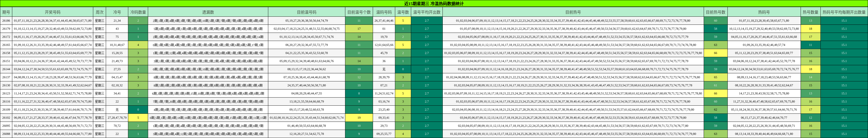Select the '温码号码' column header
Viewport: 868px width, 138px height.
pyautogui.click(x=384, y=12)
